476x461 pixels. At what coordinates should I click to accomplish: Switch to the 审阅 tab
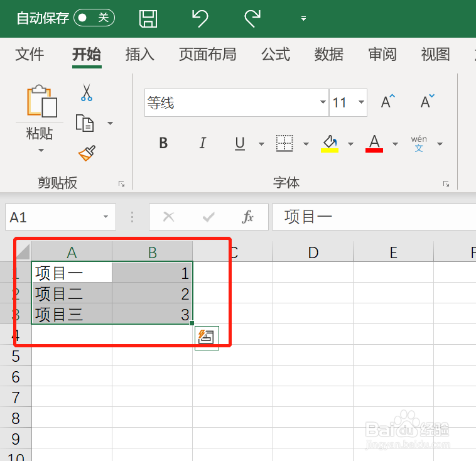382,55
